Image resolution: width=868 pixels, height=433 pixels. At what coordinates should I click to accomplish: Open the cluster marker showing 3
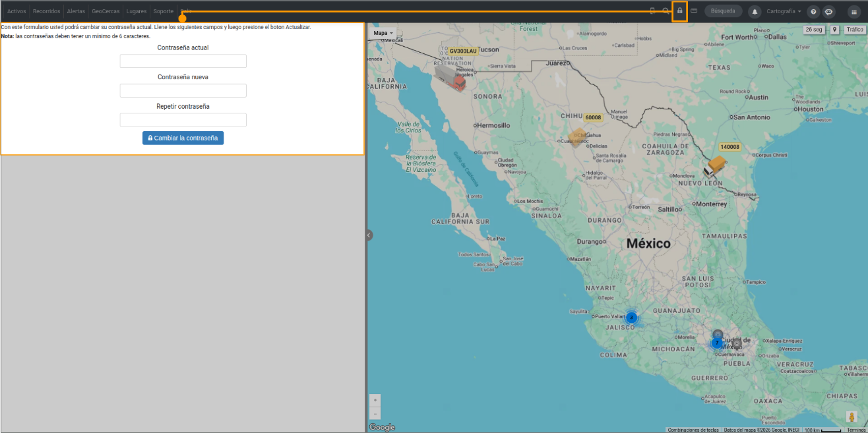(x=631, y=318)
